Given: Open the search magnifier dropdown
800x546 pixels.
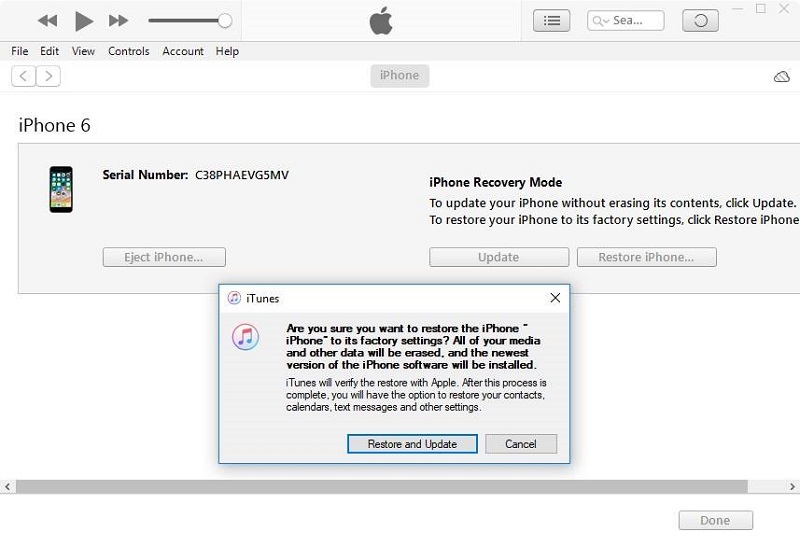Looking at the screenshot, I should coord(601,21).
